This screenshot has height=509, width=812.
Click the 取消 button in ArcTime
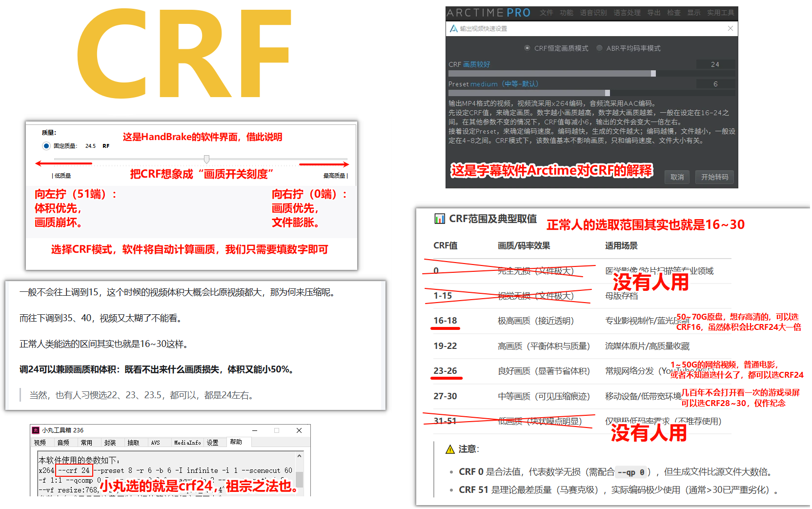tap(677, 177)
